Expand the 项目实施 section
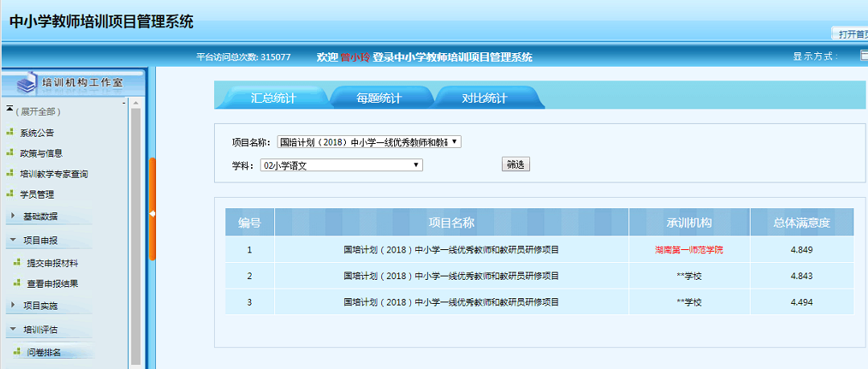Image resolution: width=868 pixels, height=369 pixels. 40,305
